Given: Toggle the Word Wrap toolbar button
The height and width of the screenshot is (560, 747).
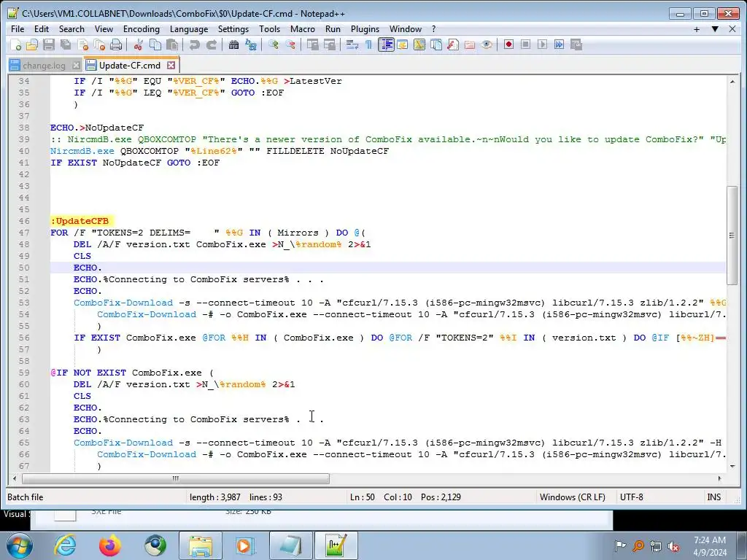Looking at the screenshot, I should pyautogui.click(x=352, y=44).
